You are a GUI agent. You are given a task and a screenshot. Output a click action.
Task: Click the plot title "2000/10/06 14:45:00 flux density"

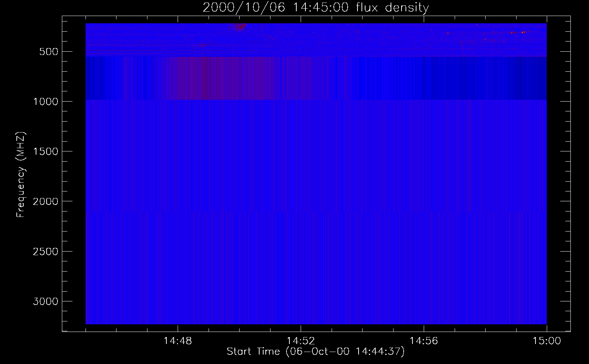(316, 8)
